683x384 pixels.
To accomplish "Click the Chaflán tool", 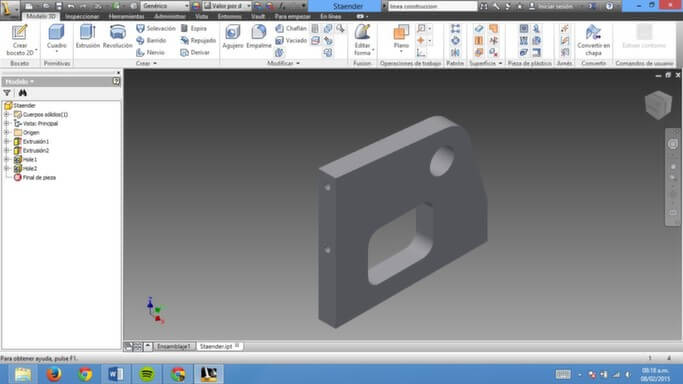I will tap(291, 28).
